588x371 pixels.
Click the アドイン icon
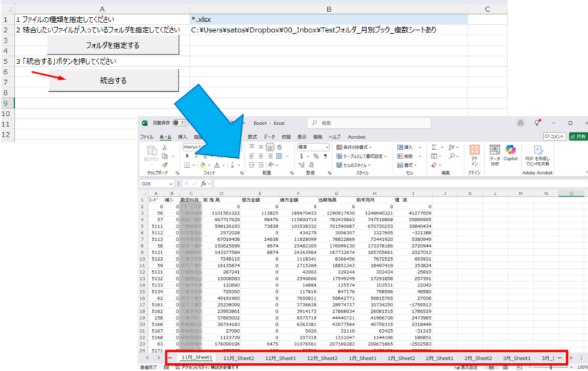click(x=474, y=153)
